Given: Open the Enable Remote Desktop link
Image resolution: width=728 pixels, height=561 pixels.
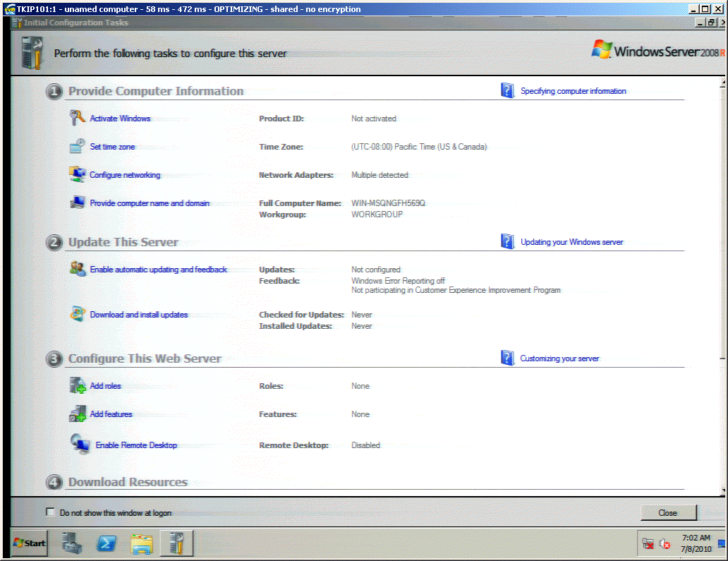Looking at the screenshot, I should coord(136,445).
